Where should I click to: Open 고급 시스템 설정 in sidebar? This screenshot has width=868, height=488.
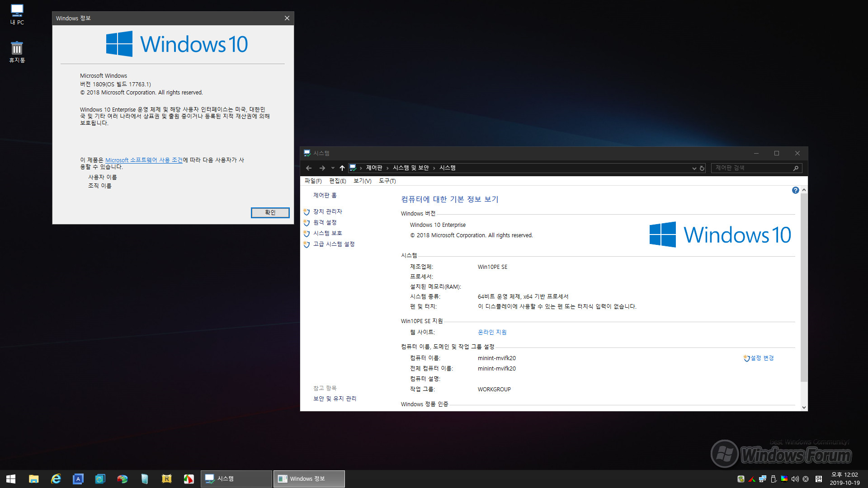coord(334,244)
